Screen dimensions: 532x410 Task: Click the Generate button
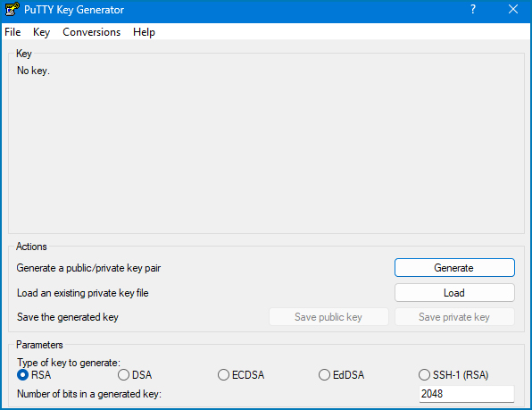pos(454,268)
